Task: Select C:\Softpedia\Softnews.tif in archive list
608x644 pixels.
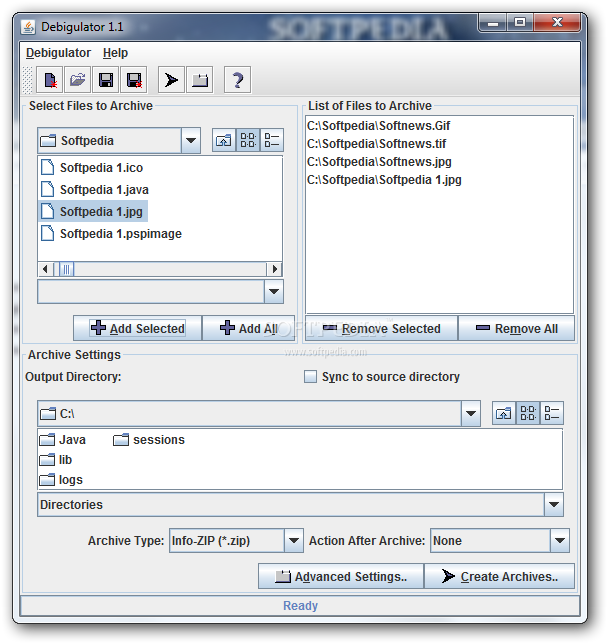Action: [376, 144]
